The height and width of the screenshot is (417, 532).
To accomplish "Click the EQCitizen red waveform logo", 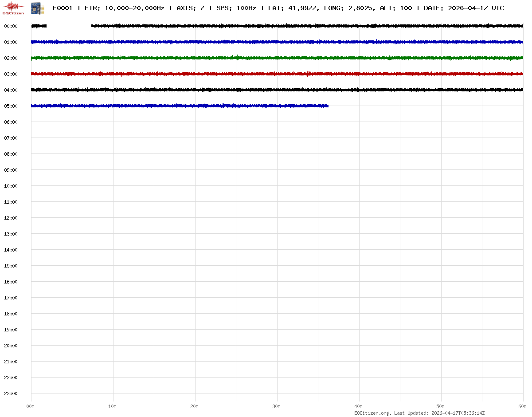I will [x=13, y=8].
